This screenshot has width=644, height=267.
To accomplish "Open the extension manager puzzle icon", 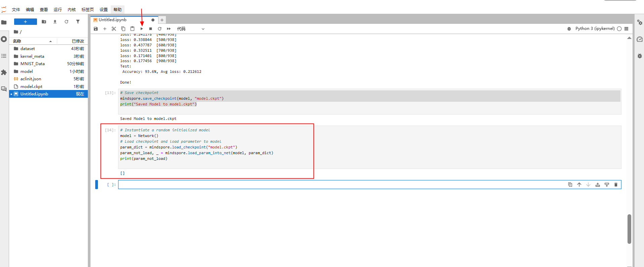I will (x=4, y=72).
